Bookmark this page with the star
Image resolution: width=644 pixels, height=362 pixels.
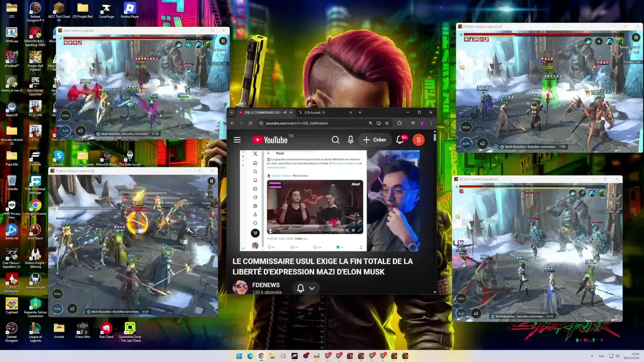coord(387,123)
